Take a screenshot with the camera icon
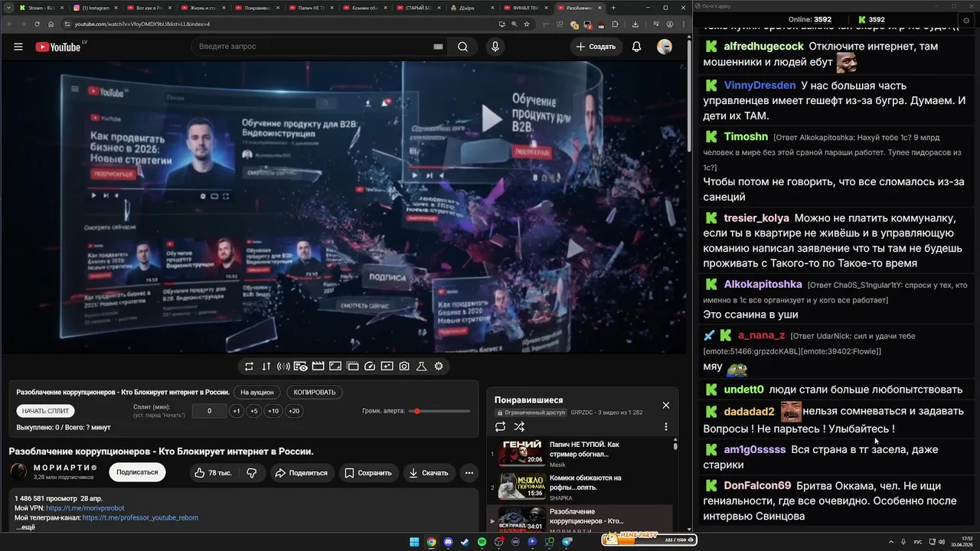 point(404,367)
